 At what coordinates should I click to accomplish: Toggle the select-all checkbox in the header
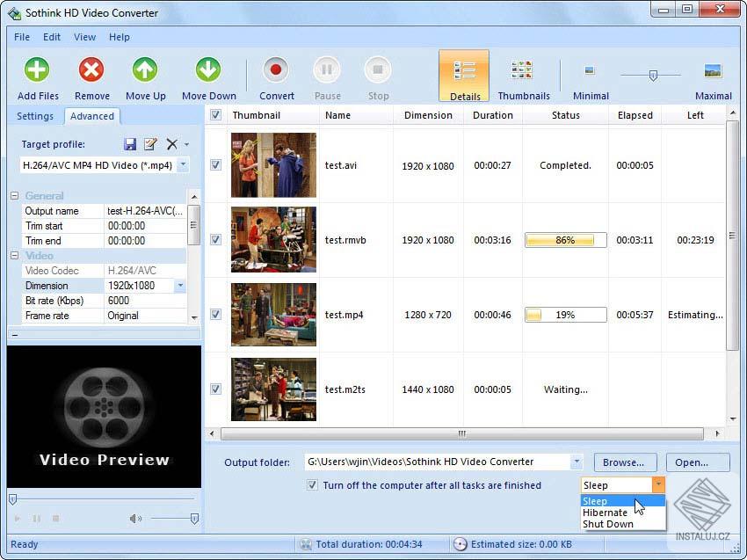pyautogui.click(x=215, y=114)
